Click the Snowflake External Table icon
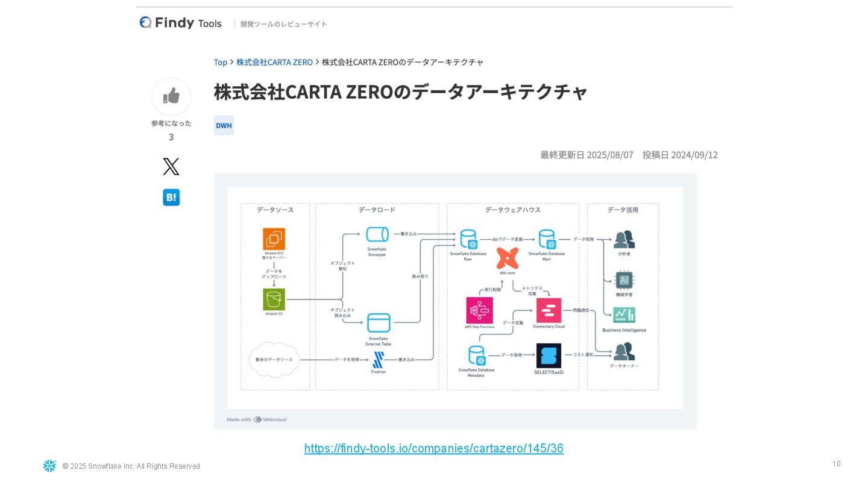This screenshot has height=488, width=868. pyautogui.click(x=379, y=323)
